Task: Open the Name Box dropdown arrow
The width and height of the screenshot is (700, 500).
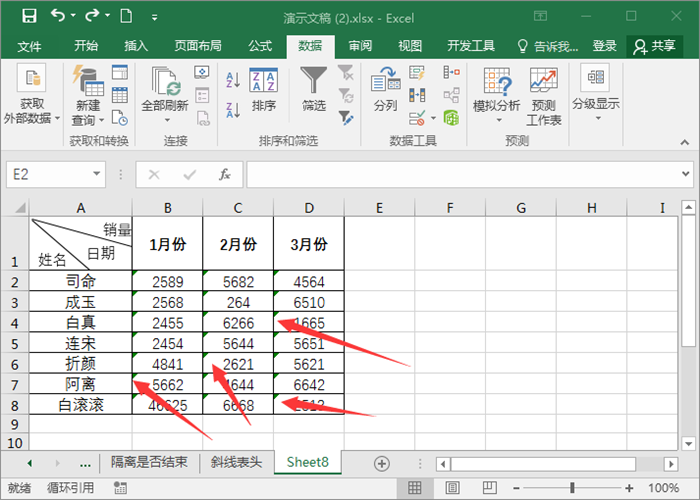Action: point(96,174)
